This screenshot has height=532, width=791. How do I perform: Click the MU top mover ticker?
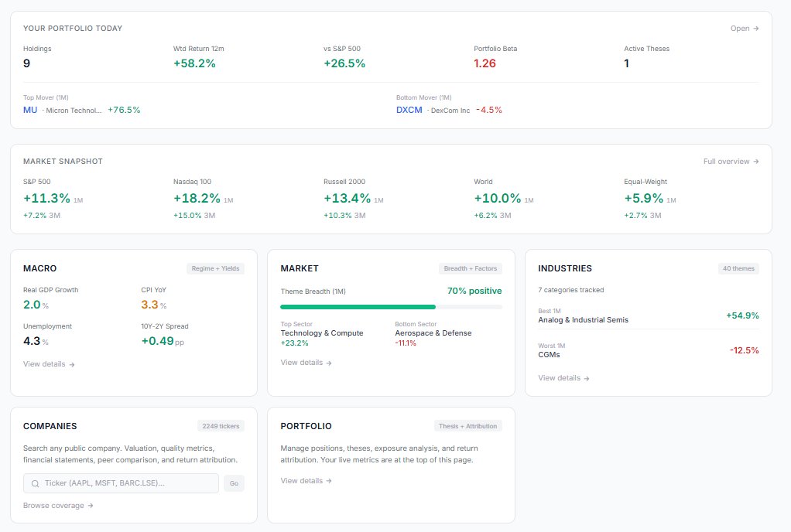[30, 110]
